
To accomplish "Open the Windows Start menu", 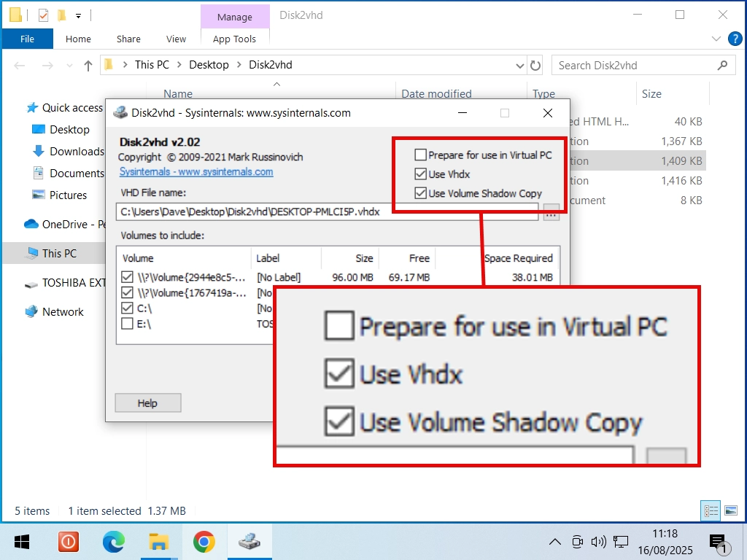I will 21,542.
